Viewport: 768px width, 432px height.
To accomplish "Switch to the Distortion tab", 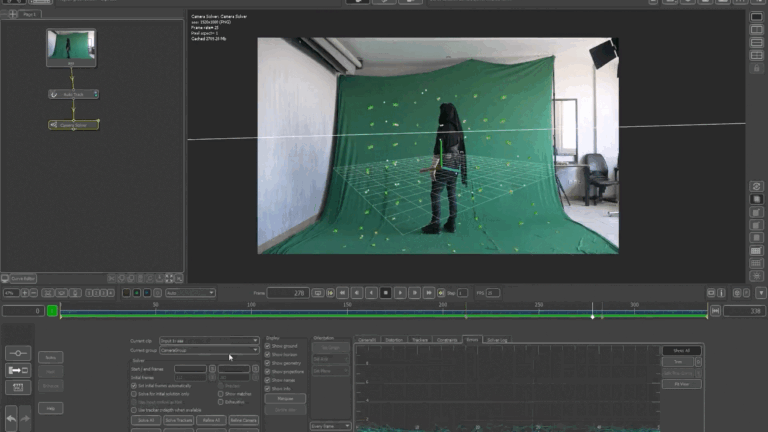I will point(394,339).
